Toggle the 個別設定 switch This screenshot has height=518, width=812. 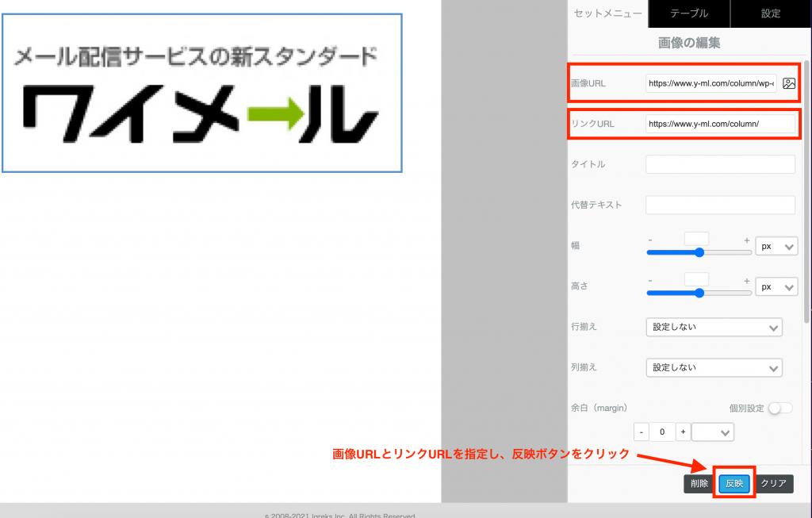[x=780, y=409]
